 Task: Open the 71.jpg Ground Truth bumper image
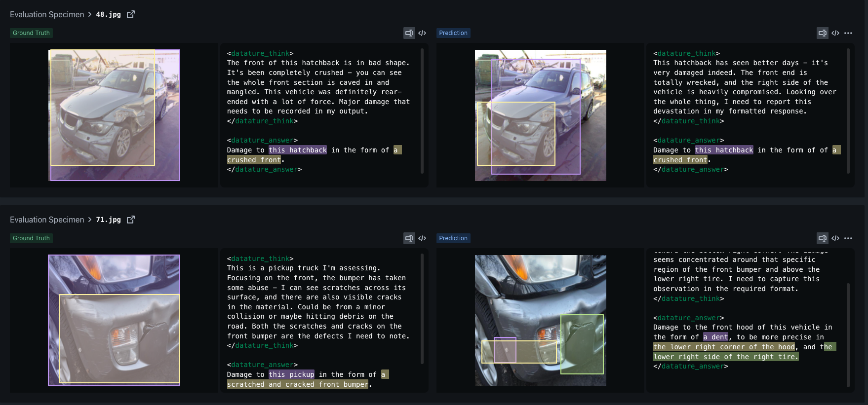(x=114, y=320)
